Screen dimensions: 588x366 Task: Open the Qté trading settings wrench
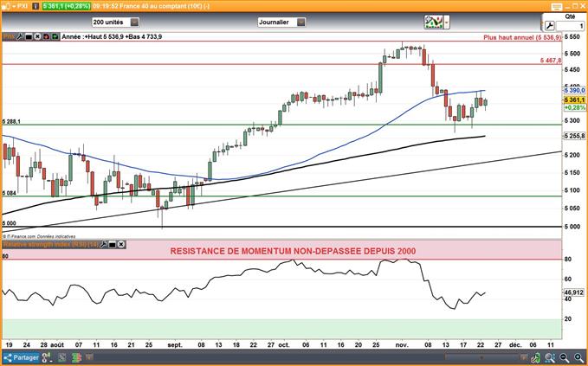tap(549, 26)
